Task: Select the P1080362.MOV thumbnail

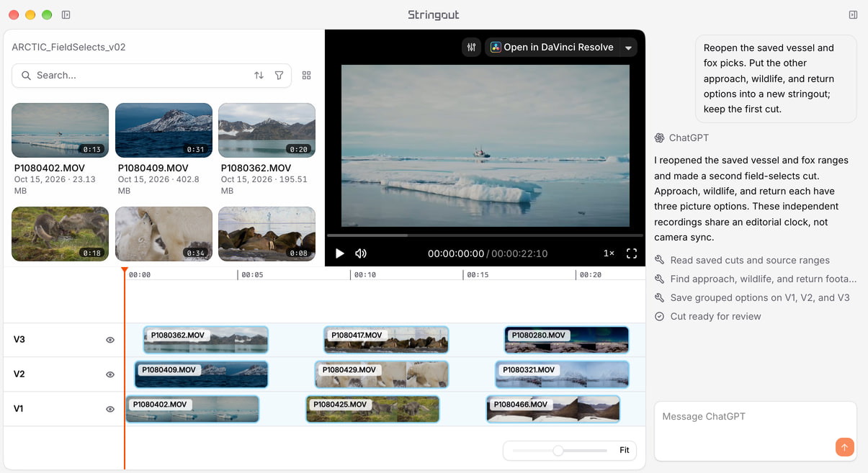Action: [267, 130]
